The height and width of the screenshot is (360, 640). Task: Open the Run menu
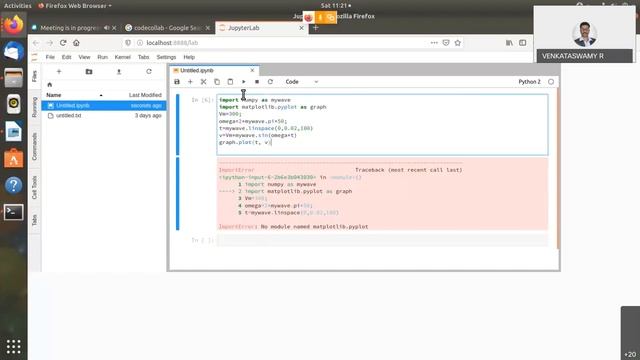click(102, 57)
